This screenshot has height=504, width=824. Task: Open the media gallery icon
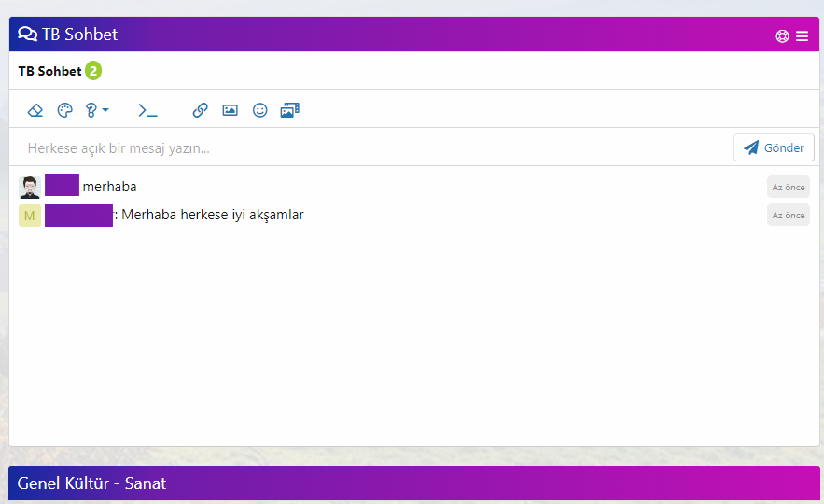(x=289, y=110)
